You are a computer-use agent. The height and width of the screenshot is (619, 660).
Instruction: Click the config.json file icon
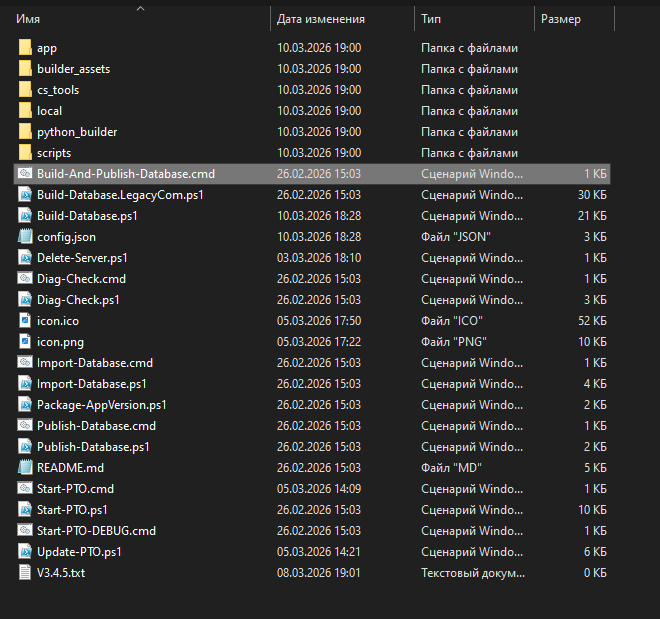click(x=26, y=237)
